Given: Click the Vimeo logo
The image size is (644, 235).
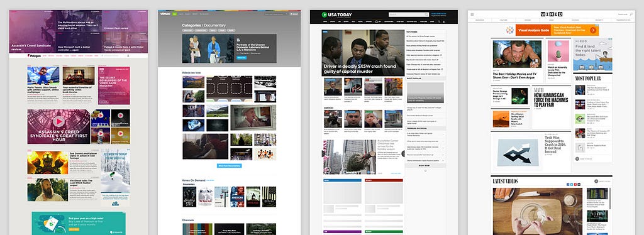Looking at the screenshot, I should [x=165, y=14].
